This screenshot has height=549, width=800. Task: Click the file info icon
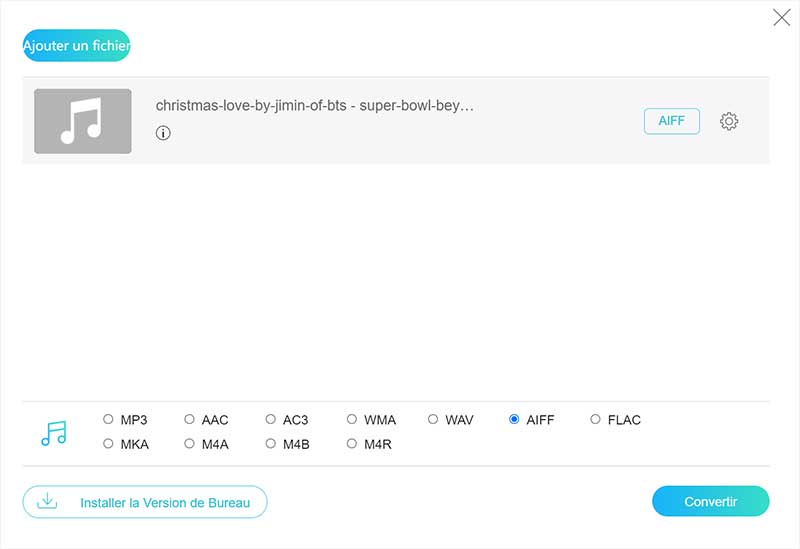[163, 133]
